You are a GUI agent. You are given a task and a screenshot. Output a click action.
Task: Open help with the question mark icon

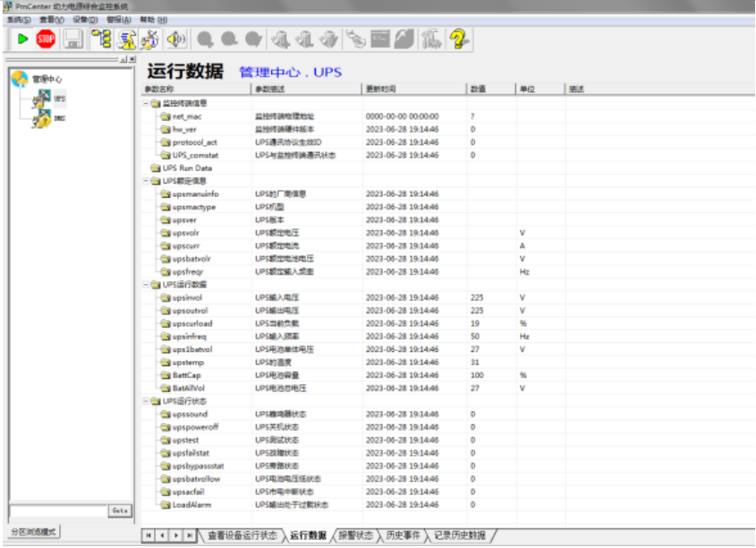[460, 39]
